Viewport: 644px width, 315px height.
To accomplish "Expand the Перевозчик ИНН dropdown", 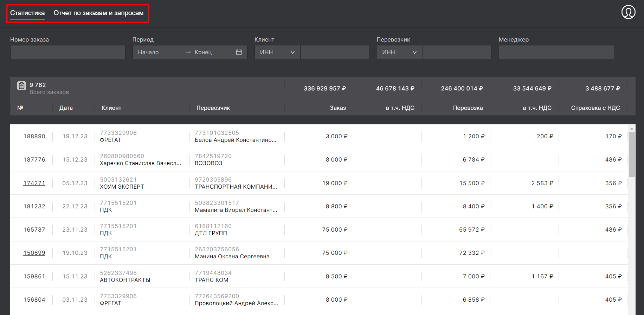I will click(400, 52).
